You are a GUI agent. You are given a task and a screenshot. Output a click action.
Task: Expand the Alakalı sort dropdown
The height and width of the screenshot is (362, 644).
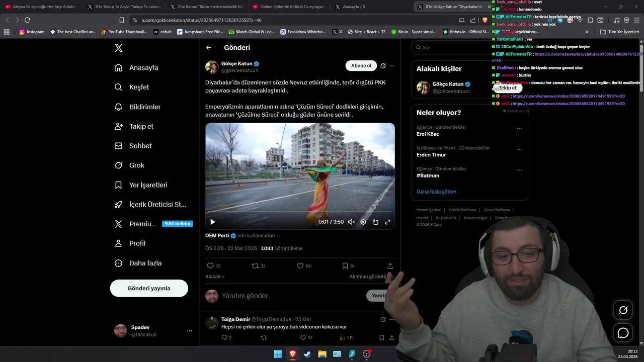(215, 277)
